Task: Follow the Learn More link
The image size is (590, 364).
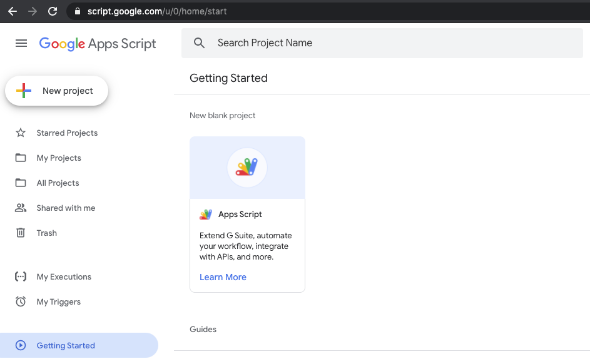Action: click(x=223, y=277)
